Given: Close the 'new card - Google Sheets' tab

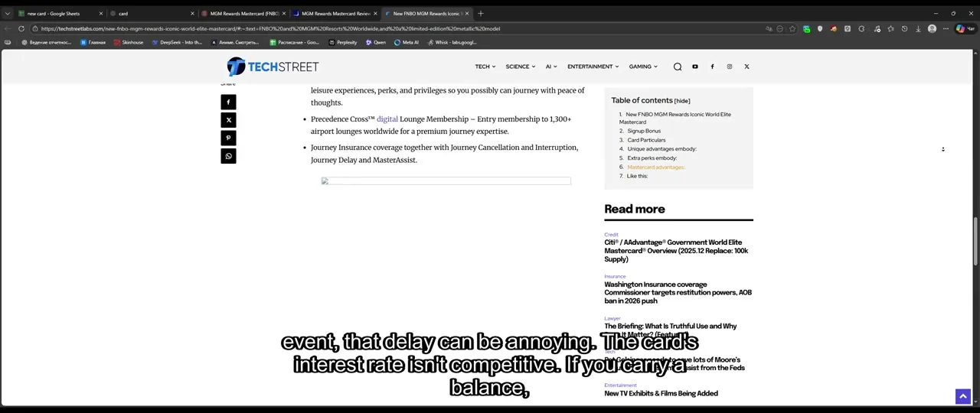Looking at the screenshot, I should click(100, 13).
